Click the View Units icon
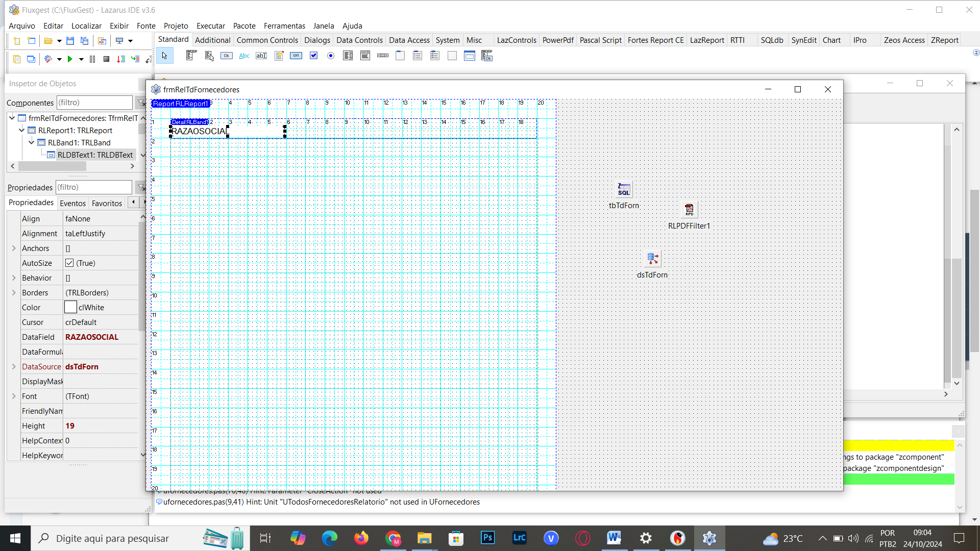Screen dimensions: 980x551 (x=16, y=59)
